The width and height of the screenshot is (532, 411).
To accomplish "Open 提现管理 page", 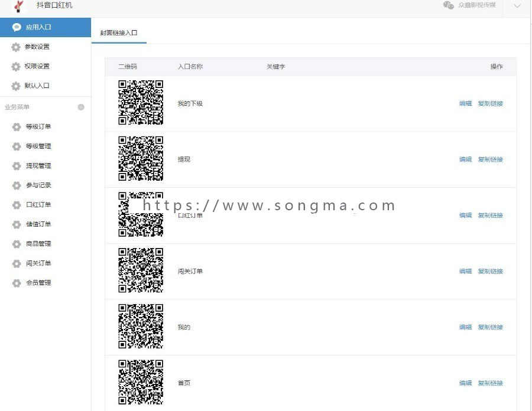I will point(38,166).
